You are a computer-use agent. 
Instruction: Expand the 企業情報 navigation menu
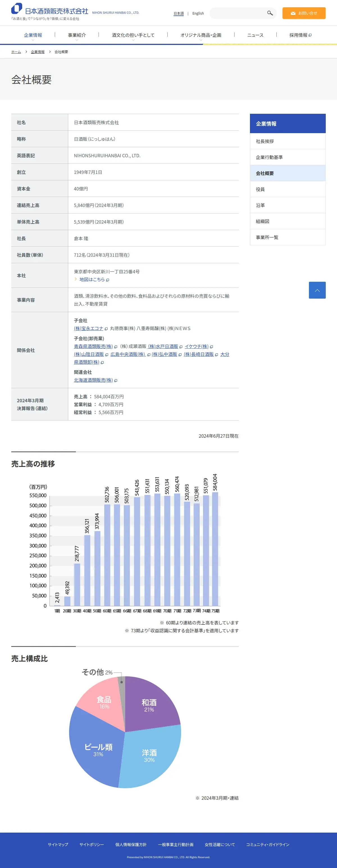click(x=33, y=35)
